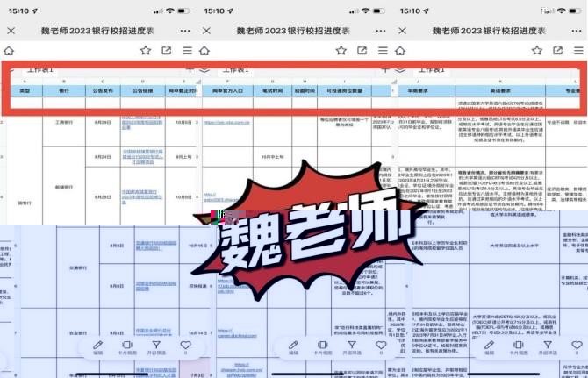Open announcement link in 10月16日 row
Image resolution: width=588 pixels, height=378 pixels.
point(155,246)
